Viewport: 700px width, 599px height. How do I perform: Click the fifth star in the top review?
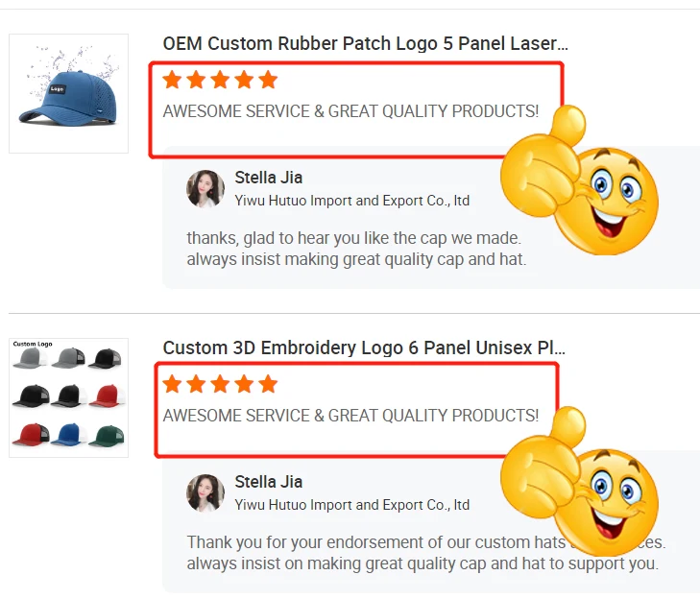click(268, 80)
